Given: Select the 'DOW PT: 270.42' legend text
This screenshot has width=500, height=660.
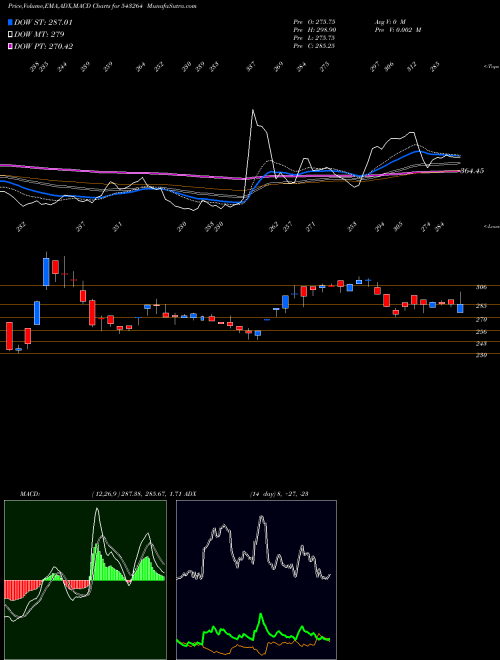Looking at the screenshot, I should click(x=43, y=46).
